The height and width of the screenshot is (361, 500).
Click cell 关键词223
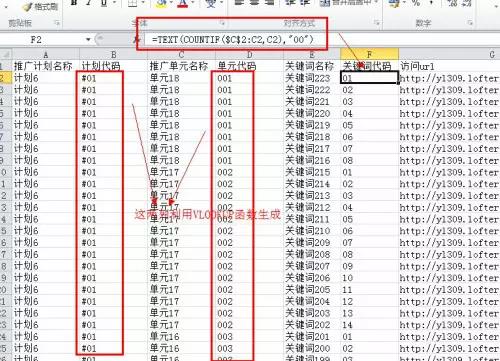[312, 78]
